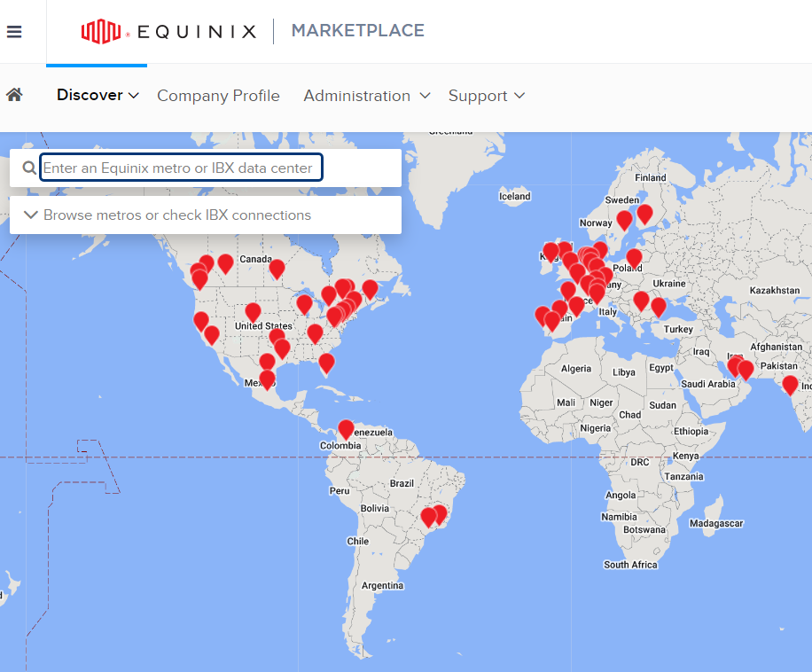812x672 pixels.
Task: Expand the Administration dropdown
Action: coord(366,96)
